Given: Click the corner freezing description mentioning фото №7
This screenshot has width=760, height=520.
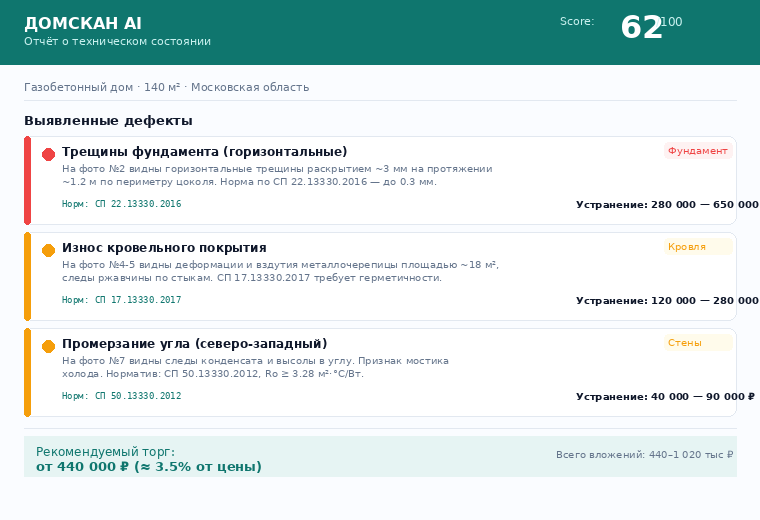Looking at the screenshot, I should pos(255,367).
